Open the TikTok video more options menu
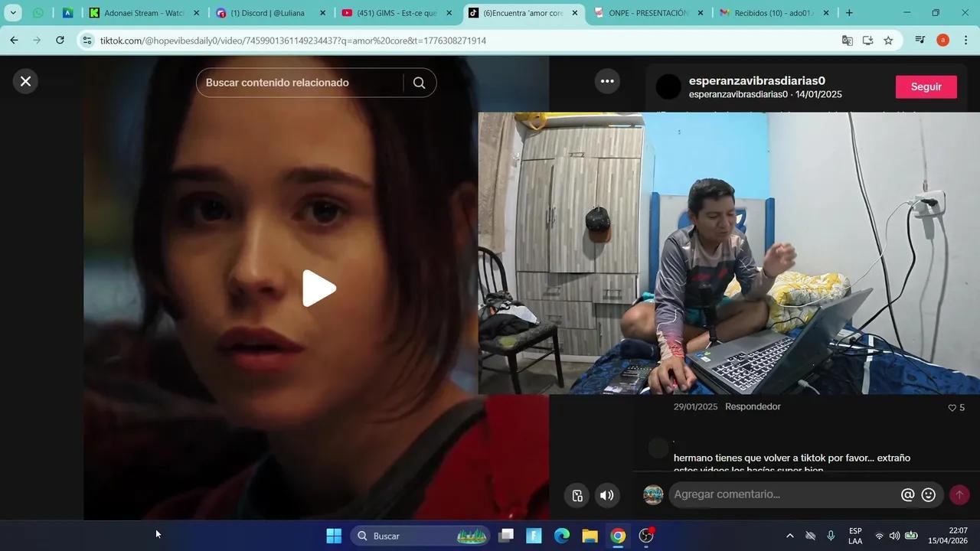The width and height of the screenshot is (980, 551). click(x=607, y=80)
